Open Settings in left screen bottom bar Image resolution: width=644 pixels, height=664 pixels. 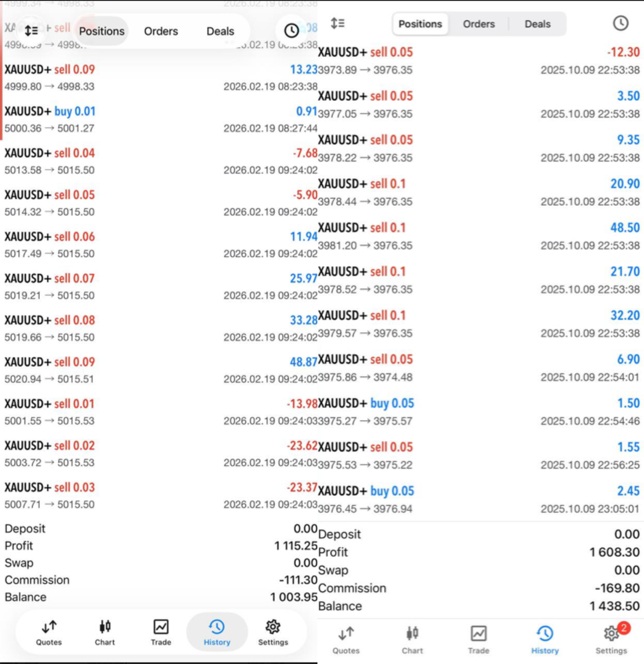click(273, 632)
